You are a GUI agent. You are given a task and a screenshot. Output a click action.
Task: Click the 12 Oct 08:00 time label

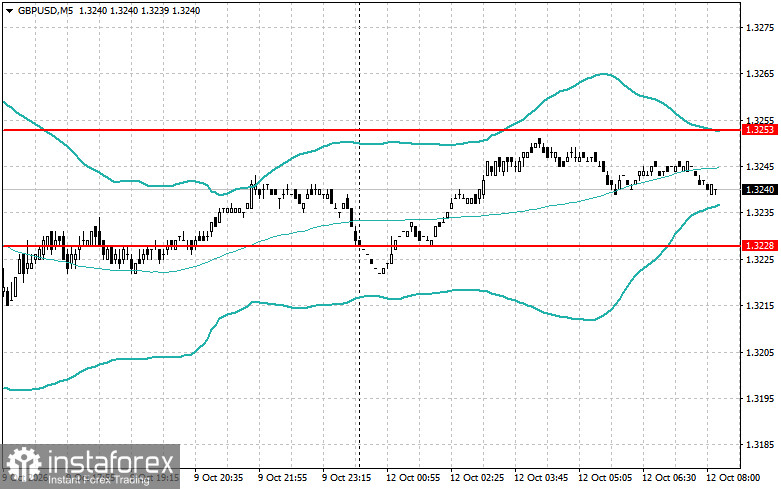pos(733,478)
